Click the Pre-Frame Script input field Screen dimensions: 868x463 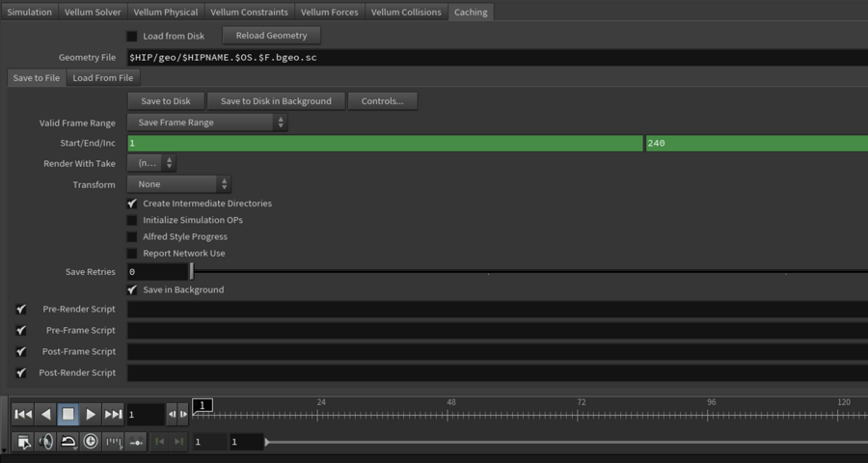[x=498, y=331]
